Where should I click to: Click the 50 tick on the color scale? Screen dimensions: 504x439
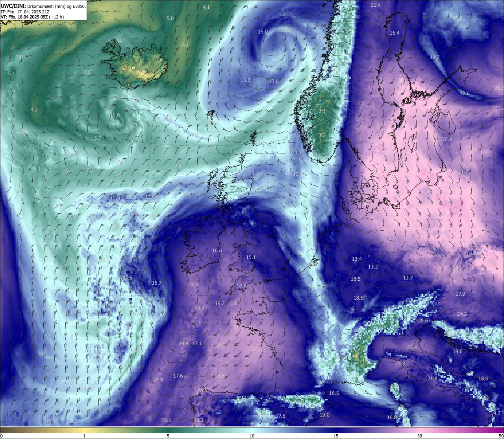501,436
